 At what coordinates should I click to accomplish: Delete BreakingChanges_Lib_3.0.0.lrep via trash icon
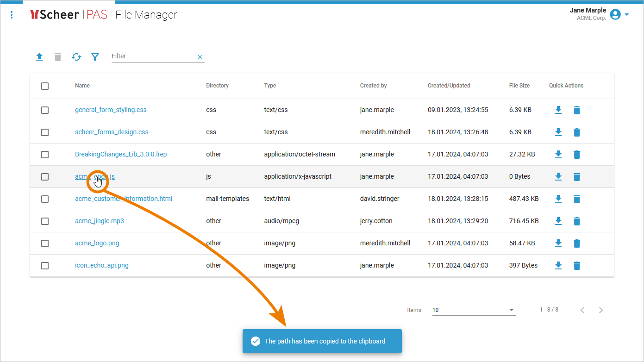[577, 155]
